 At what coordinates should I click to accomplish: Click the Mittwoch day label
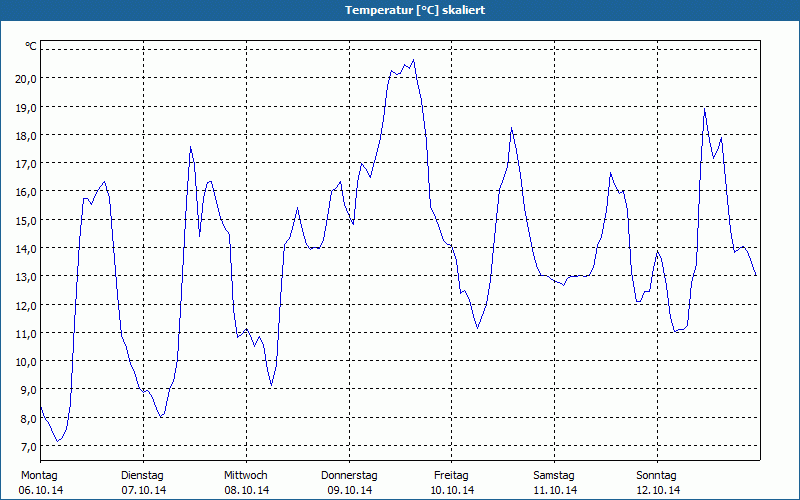(245, 476)
